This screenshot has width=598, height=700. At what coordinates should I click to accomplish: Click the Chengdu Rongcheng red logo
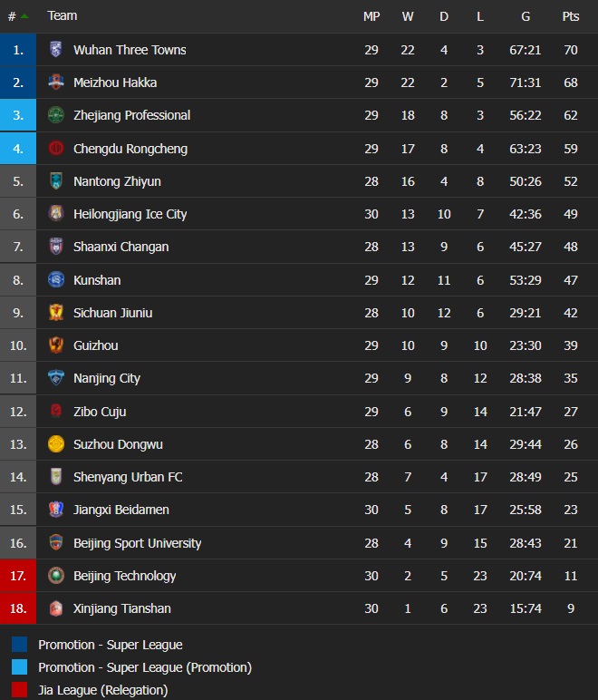pyautogui.click(x=56, y=149)
